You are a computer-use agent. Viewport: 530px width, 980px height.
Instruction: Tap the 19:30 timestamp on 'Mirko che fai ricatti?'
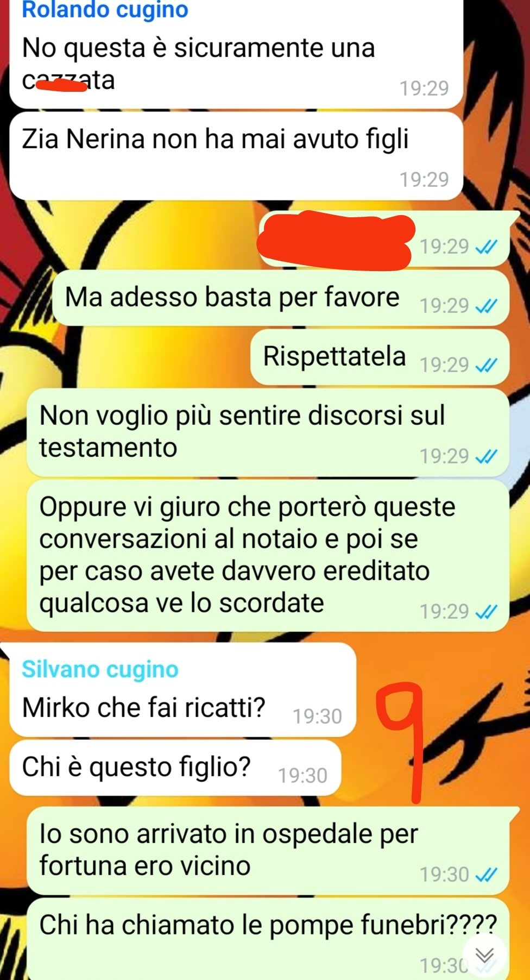tap(318, 717)
